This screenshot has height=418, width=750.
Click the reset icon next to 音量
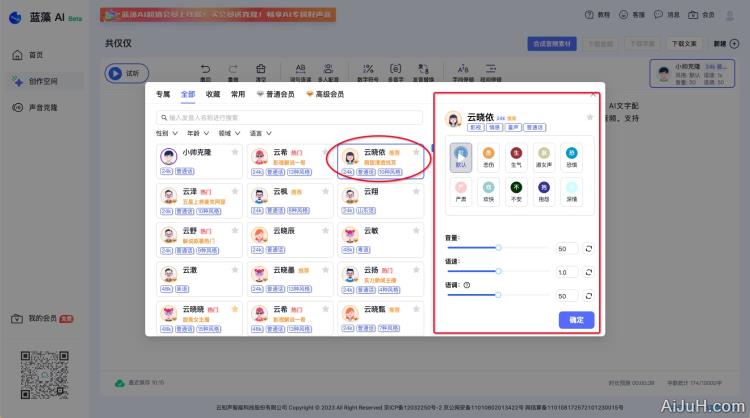589,248
